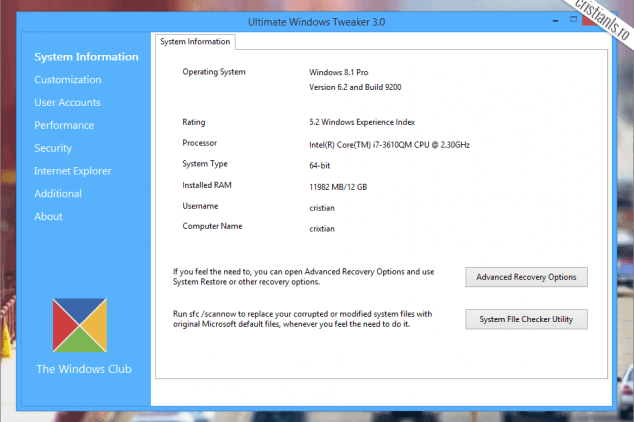Minimize the Ultimate Windows Tweaker window
634x422 pixels.
click(555, 19)
